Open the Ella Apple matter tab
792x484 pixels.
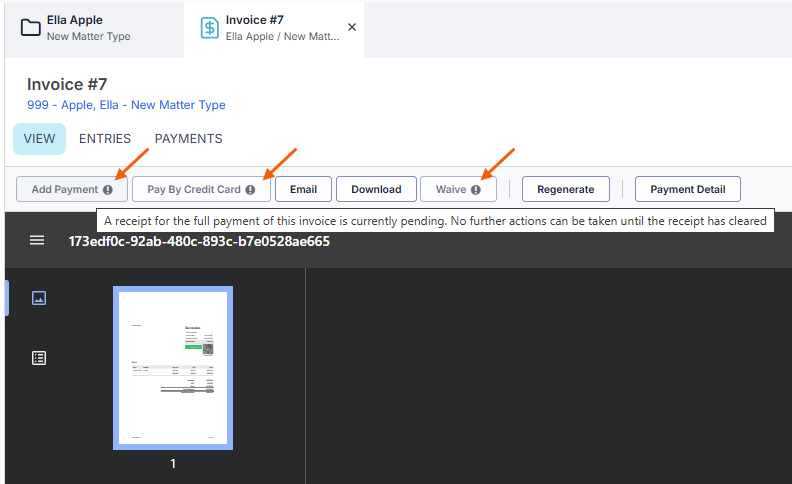point(94,28)
